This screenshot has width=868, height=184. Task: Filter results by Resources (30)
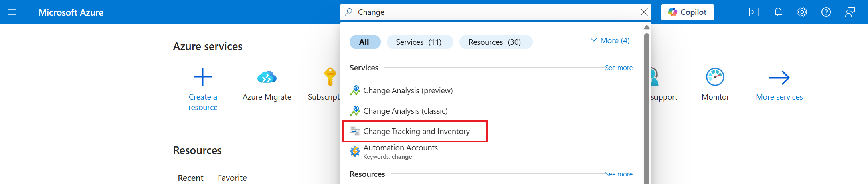click(495, 42)
